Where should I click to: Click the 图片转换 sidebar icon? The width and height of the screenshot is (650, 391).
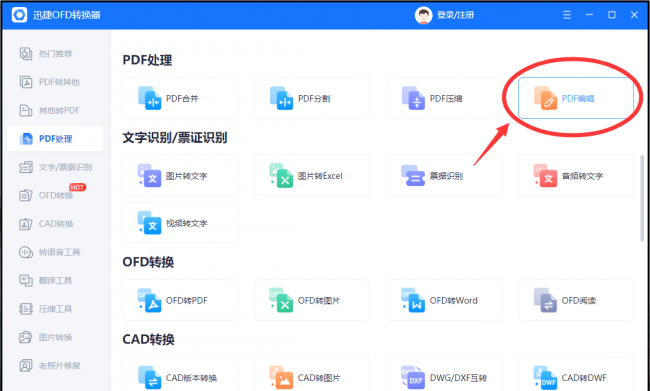coord(26,337)
